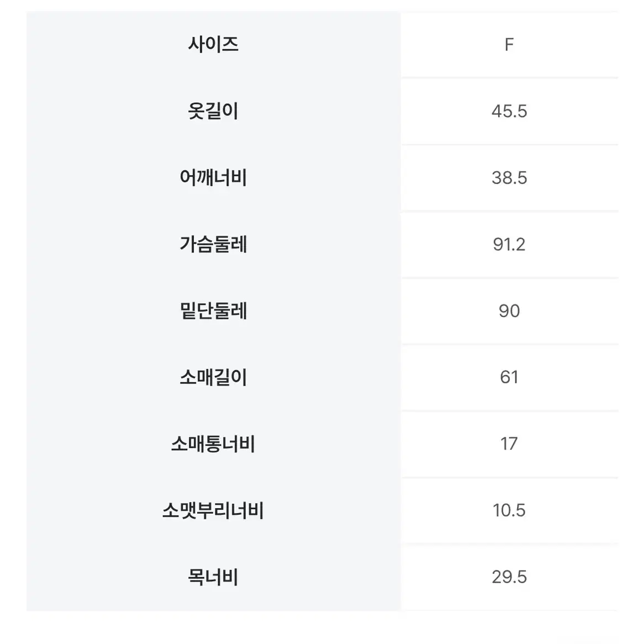Click the 옷길이 row label
The width and height of the screenshot is (644, 644).
(213, 111)
